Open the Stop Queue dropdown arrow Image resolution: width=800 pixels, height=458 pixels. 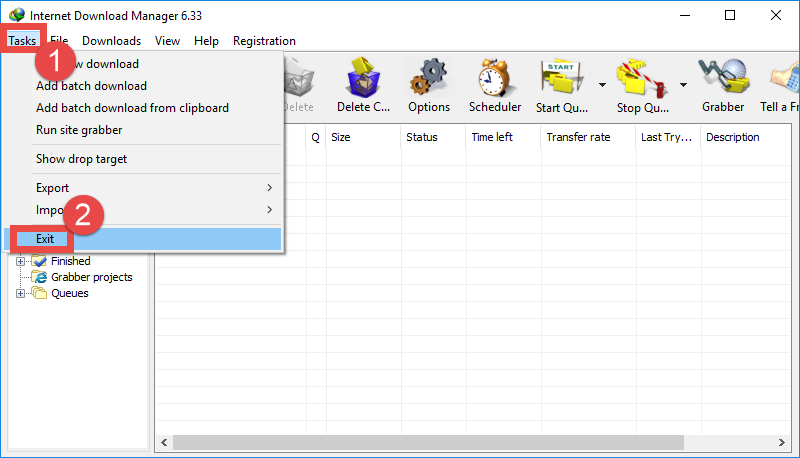click(x=683, y=85)
